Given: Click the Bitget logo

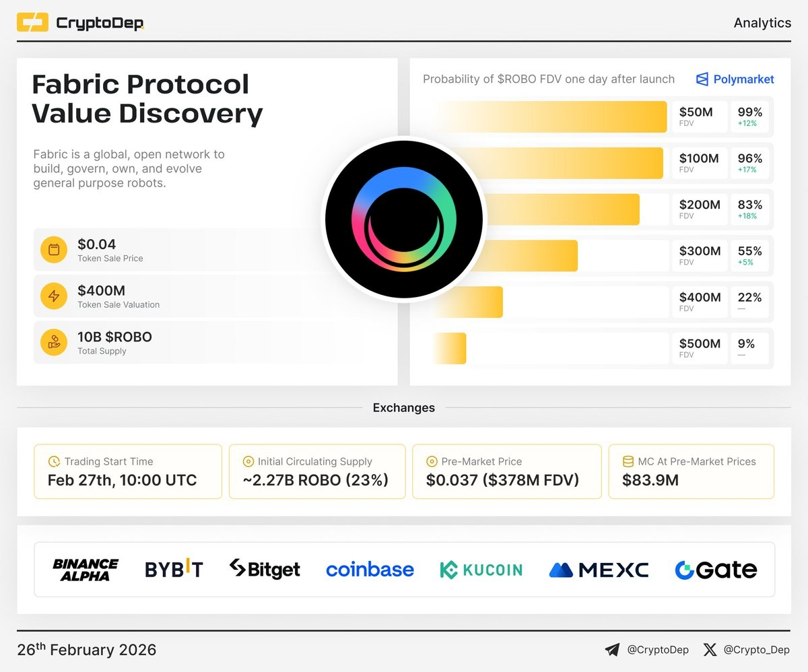Looking at the screenshot, I should pos(265,569).
